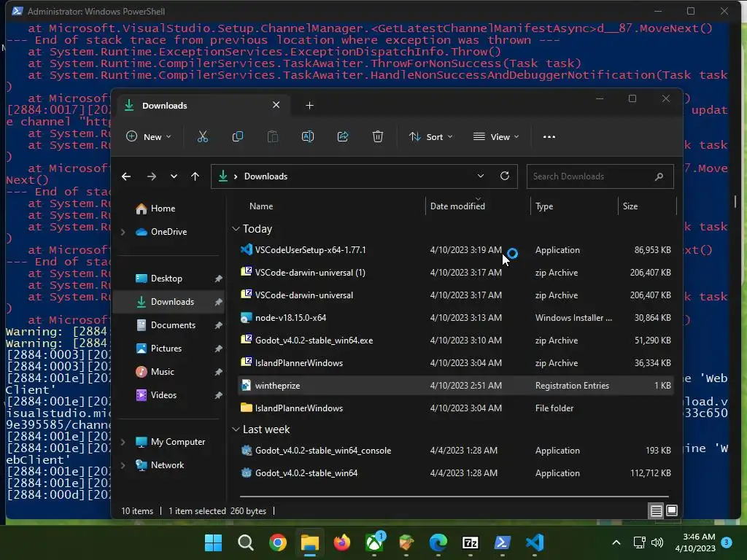Go up one folder level arrow
The width and height of the screenshot is (747, 560).
tap(195, 176)
